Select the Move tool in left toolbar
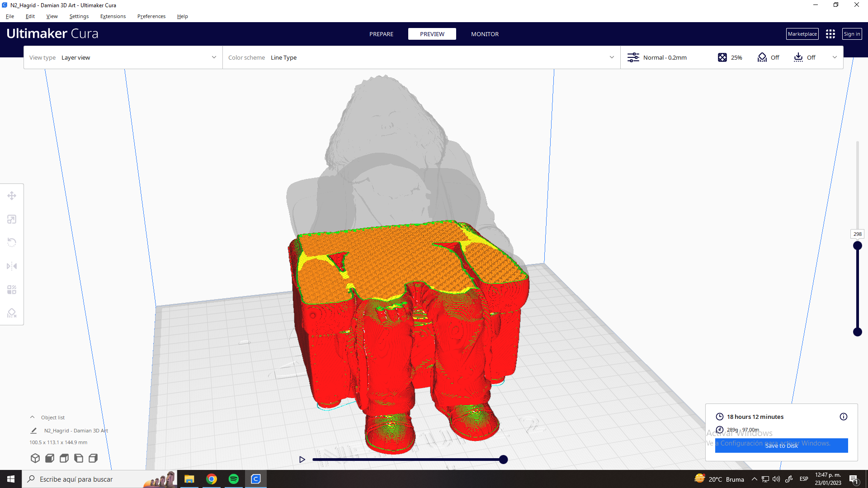 click(12, 196)
